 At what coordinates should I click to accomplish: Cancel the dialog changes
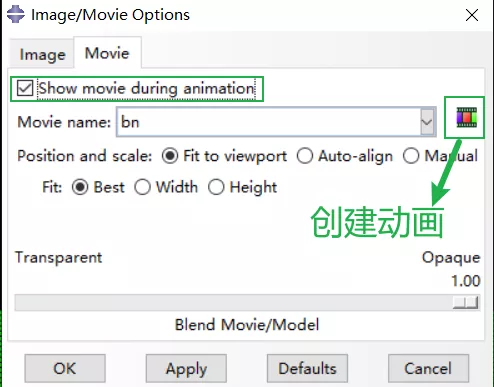coord(428,368)
